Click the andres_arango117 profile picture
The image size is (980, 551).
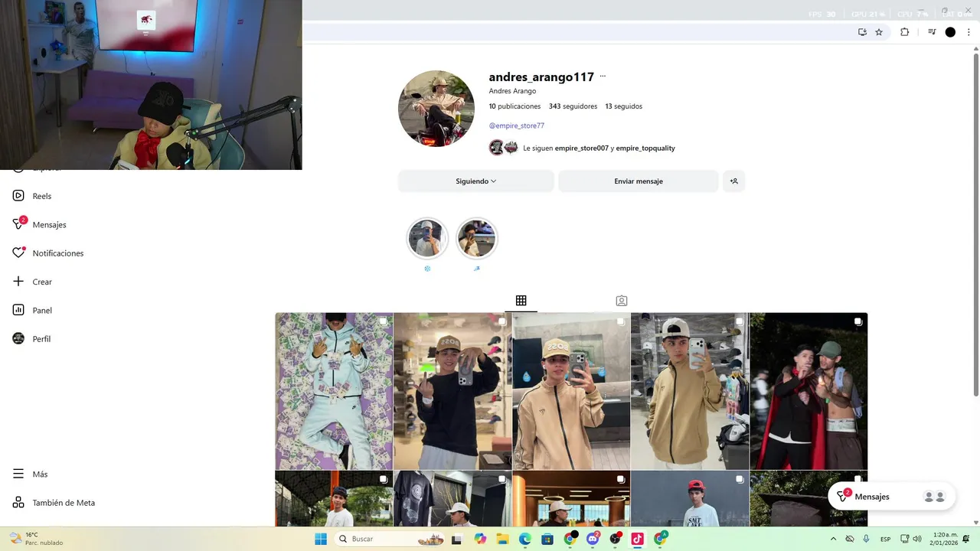coord(436,109)
